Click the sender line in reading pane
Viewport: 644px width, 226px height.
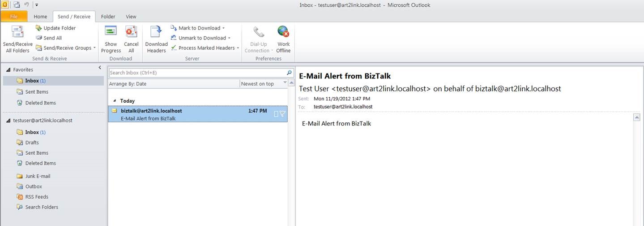pos(430,89)
